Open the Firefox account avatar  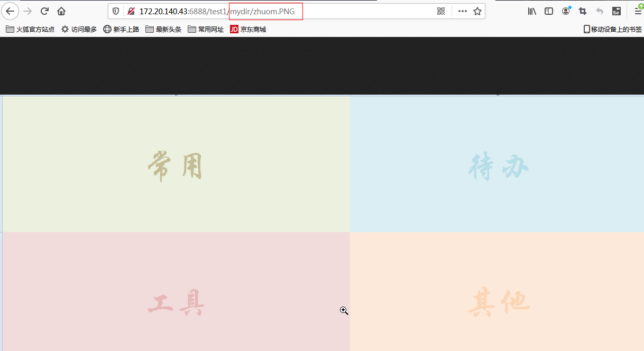point(566,11)
